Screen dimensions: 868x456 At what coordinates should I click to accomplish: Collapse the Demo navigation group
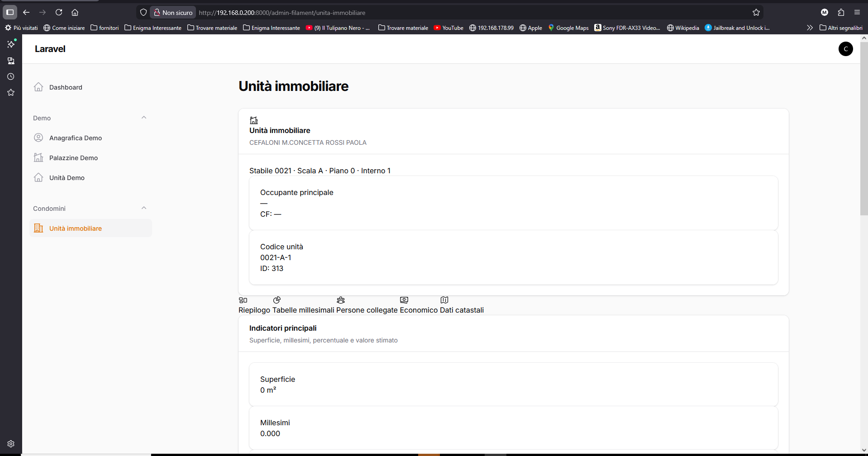[x=144, y=118]
